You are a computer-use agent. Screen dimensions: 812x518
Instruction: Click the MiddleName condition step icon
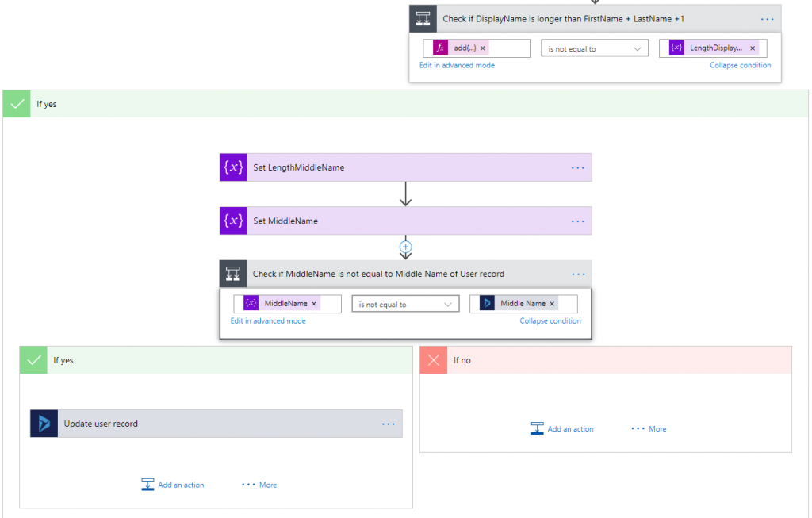[x=233, y=274]
